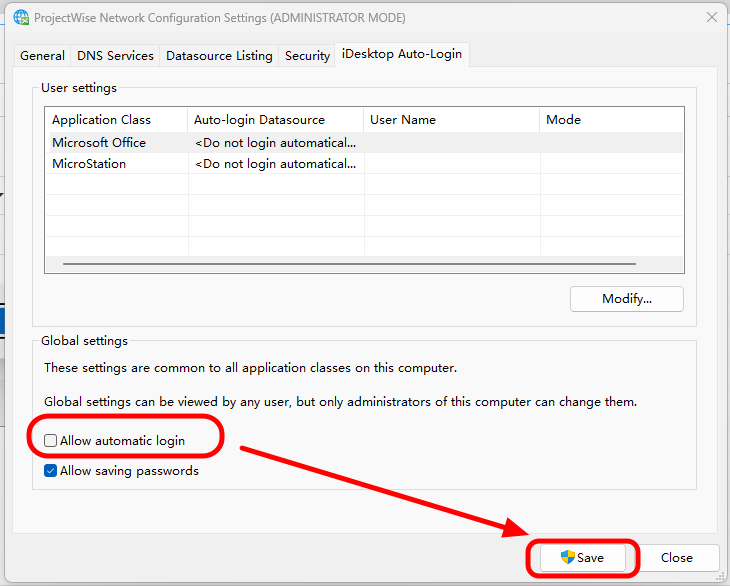The width and height of the screenshot is (730, 586).
Task: Open the DNS Services tab
Action: (x=115, y=56)
